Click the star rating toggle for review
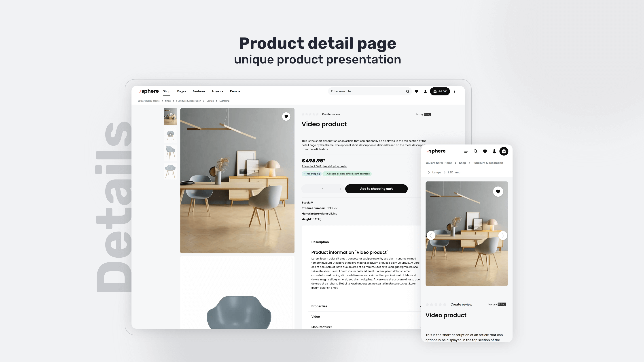This screenshot has height=362, width=644. pos(310,114)
